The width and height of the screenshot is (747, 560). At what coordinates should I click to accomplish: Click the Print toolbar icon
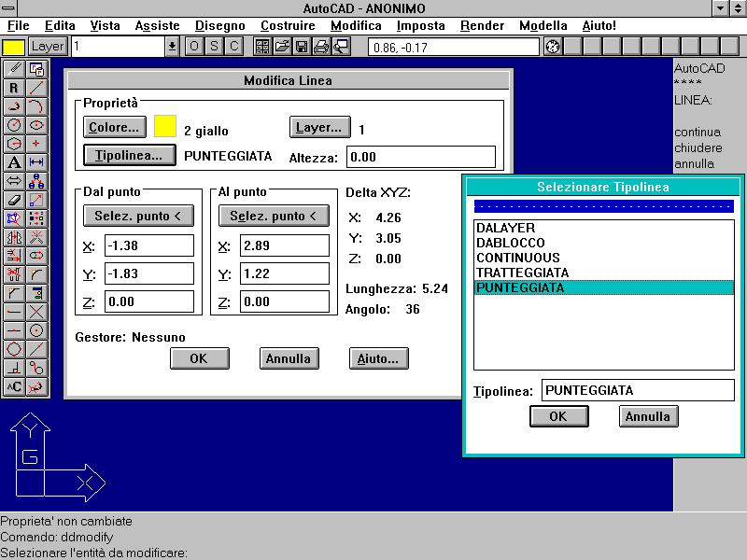321,47
